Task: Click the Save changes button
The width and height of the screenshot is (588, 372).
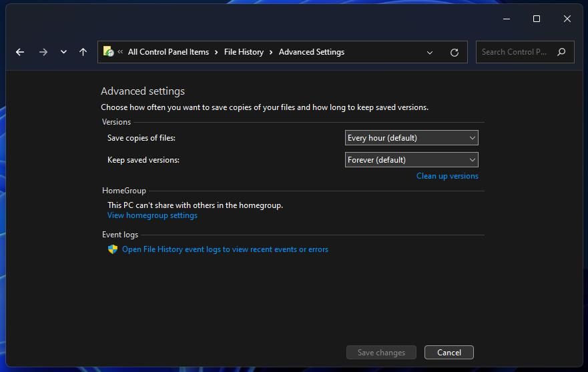Action: tap(381, 353)
